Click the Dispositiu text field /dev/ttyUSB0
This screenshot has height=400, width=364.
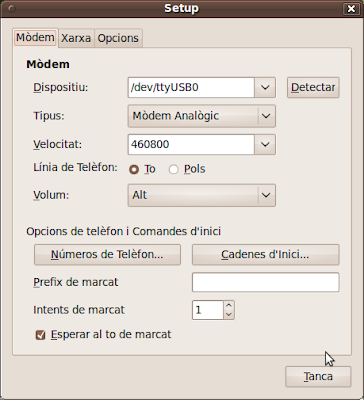[x=191, y=88]
